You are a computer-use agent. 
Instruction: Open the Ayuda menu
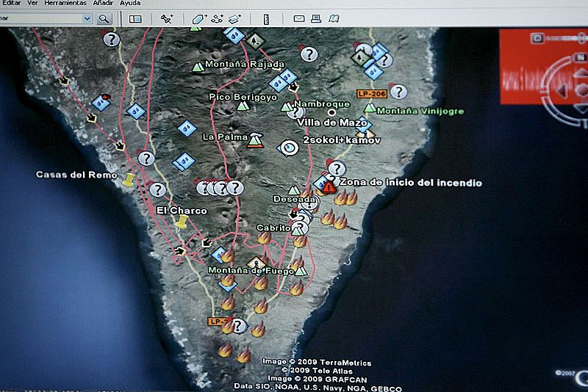130,3
